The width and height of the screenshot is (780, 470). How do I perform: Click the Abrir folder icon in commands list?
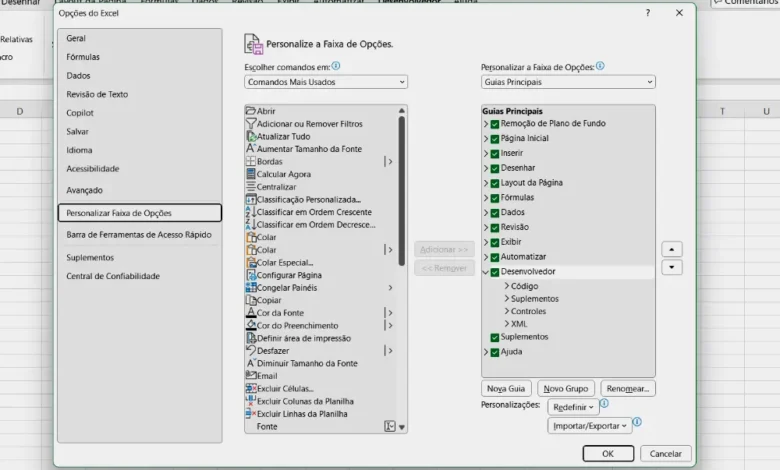coord(250,111)
